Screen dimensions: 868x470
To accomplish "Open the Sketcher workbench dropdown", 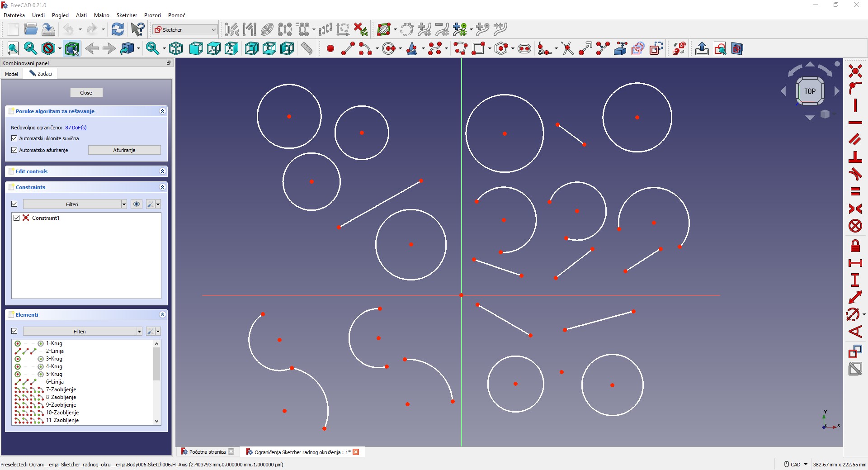I will coord(185,29).
